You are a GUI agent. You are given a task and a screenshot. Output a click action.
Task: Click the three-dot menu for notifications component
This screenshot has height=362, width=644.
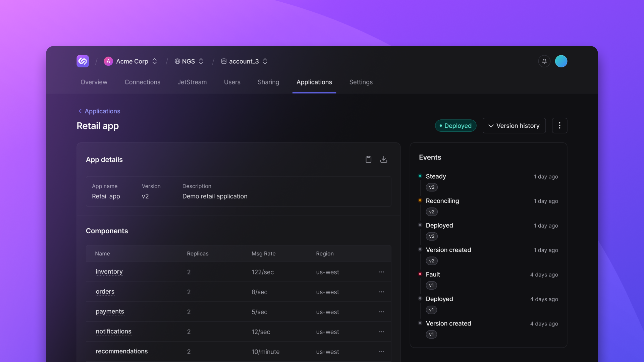(381, 331)
